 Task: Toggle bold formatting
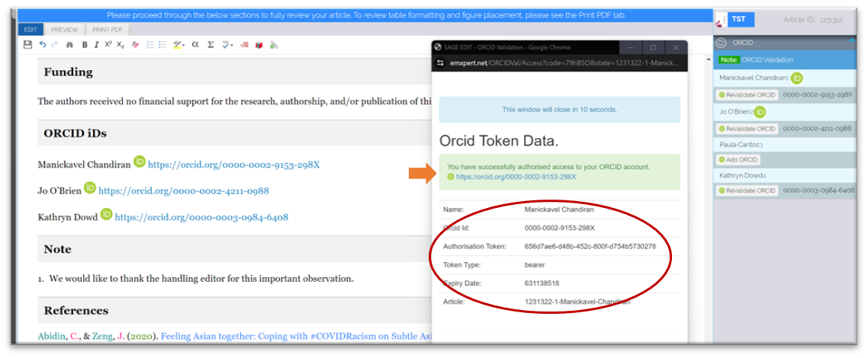click(x=85, y=45)
